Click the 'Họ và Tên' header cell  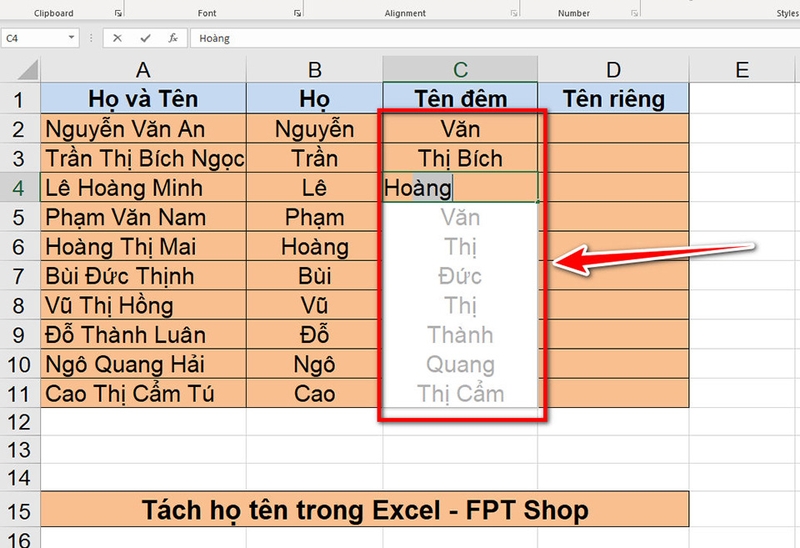[x=143, y=98]
